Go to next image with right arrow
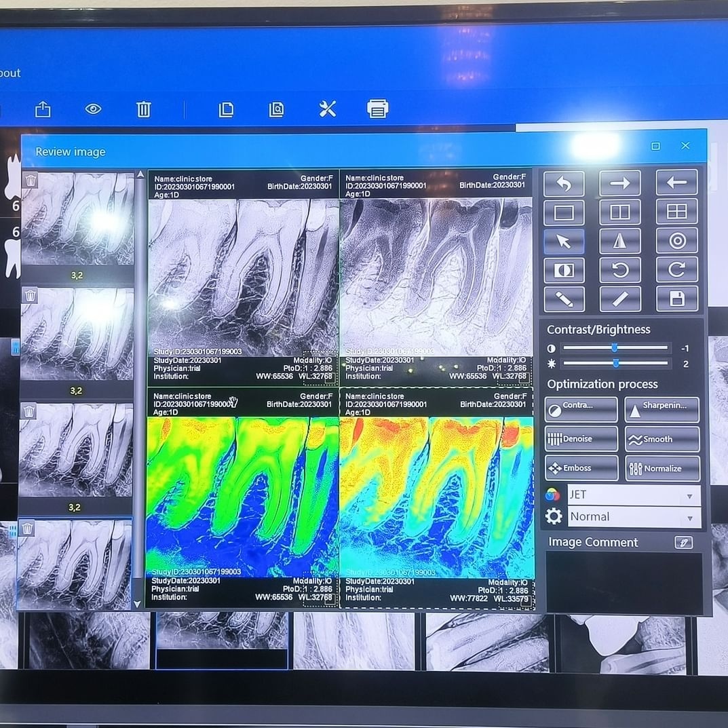 pos(620,183)
